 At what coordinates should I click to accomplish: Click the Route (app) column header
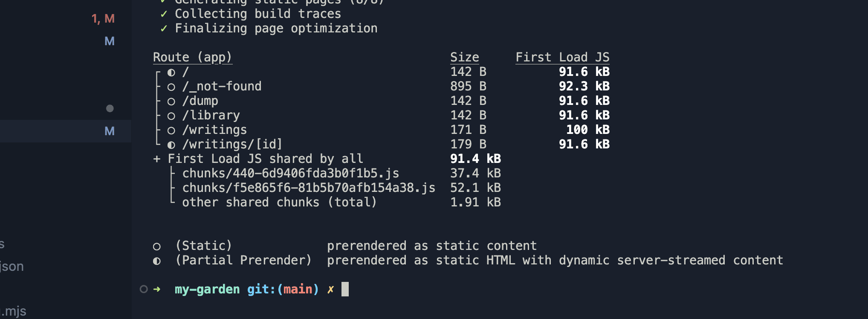[192, 57]
